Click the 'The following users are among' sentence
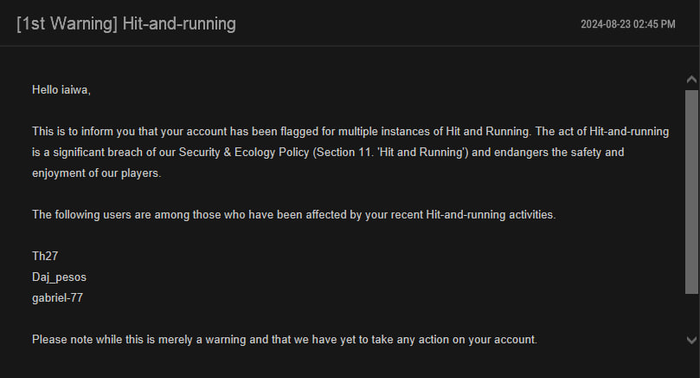 [x=294, y=215]
